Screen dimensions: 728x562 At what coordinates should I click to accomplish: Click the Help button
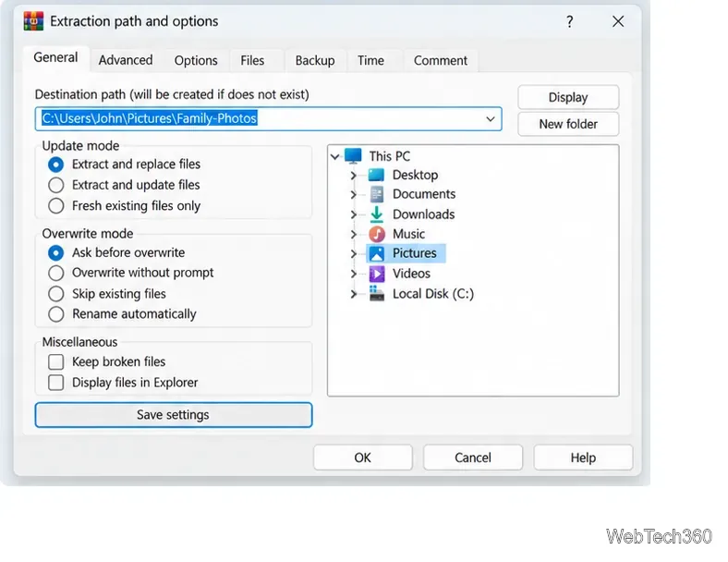(x=583, y=458)
